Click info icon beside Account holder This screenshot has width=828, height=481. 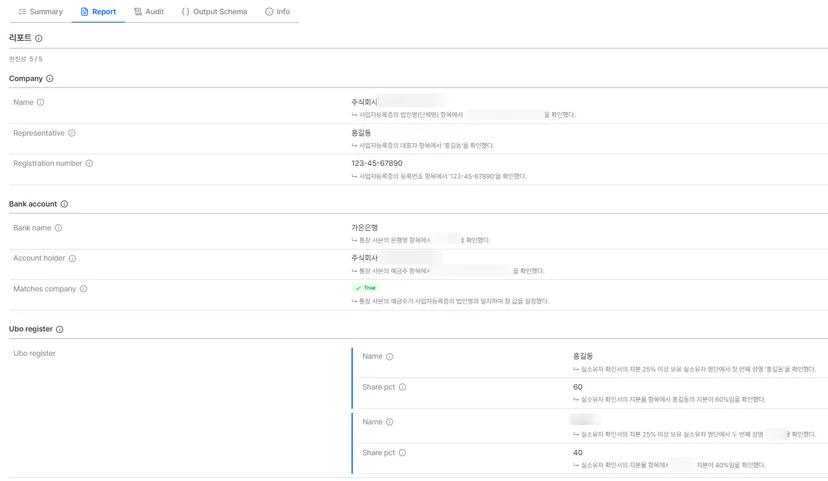72,258
